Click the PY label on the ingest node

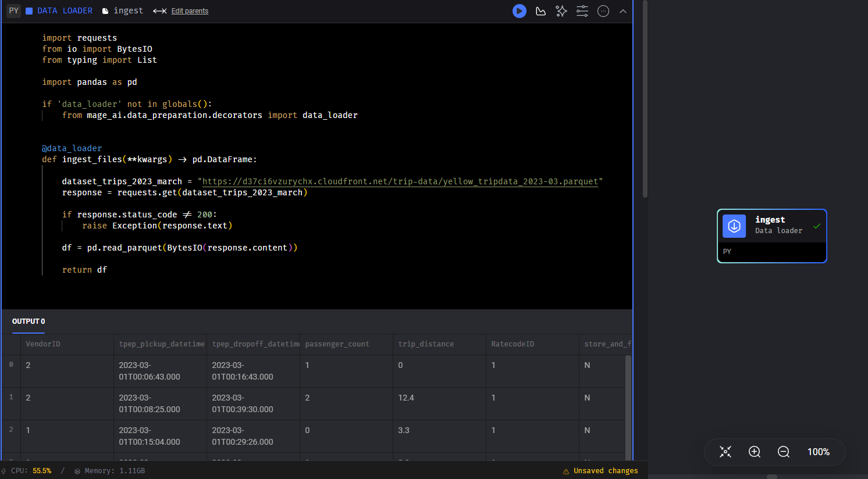[727, 252]
